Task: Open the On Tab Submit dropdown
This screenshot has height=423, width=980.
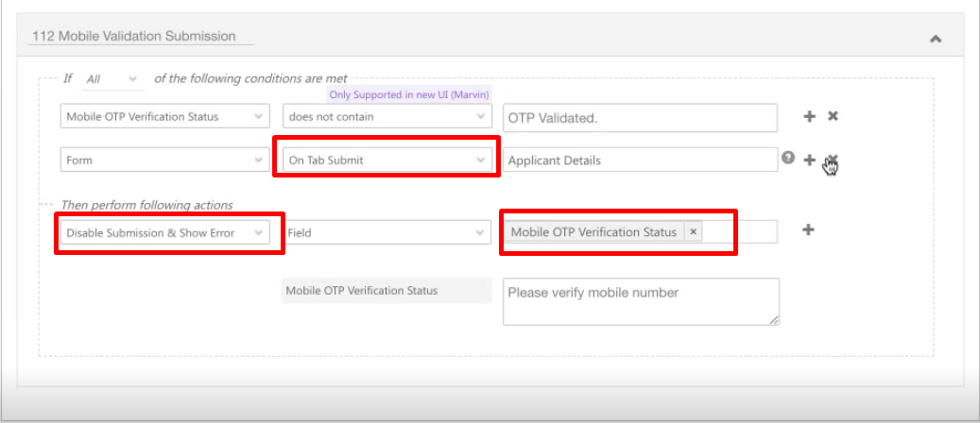Action: pos(387,161)
